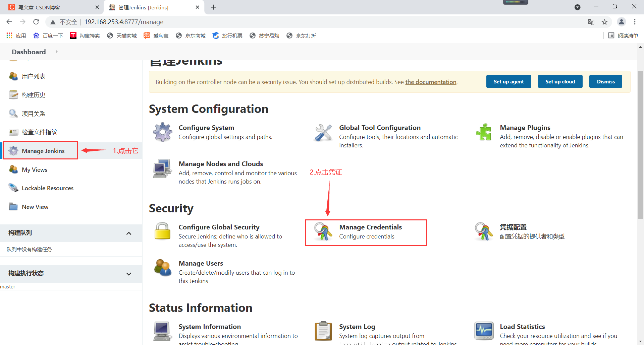Click the browser reload icon
Image resolution: width=644 pixels, height=345 pixels.
pyautogui.click(x=36, y=22)
